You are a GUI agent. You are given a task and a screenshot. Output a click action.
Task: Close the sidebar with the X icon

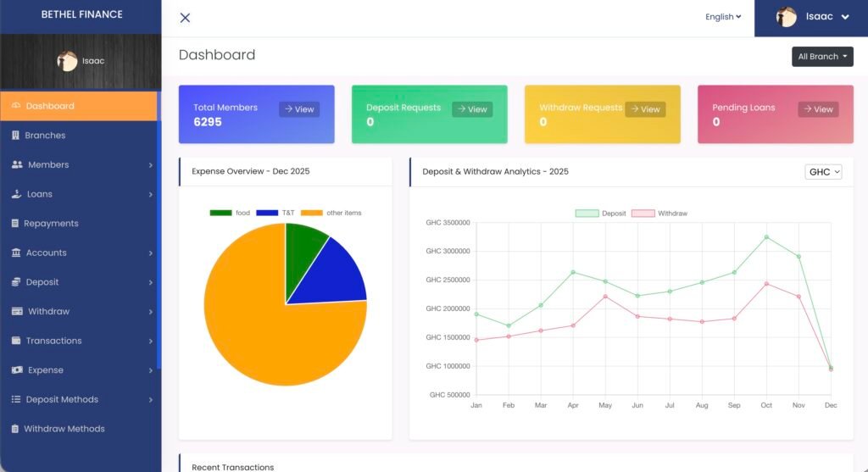[185, 18]
